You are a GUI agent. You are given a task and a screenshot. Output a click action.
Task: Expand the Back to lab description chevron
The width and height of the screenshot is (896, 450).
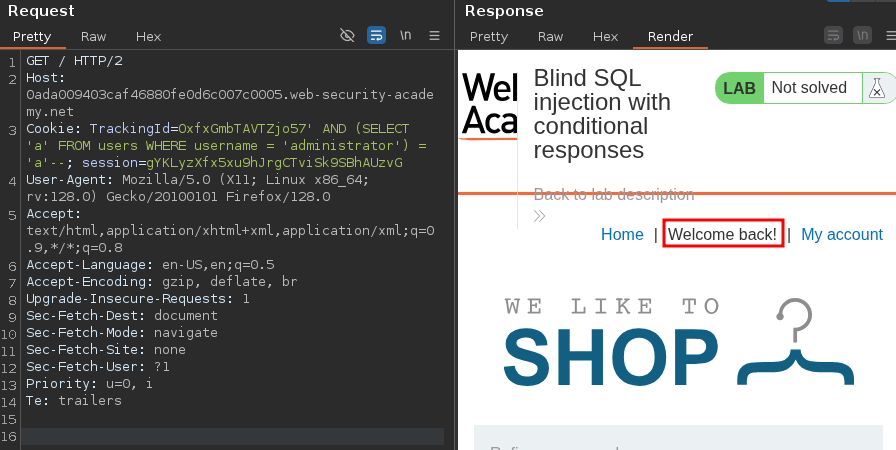tap(540, 215)
